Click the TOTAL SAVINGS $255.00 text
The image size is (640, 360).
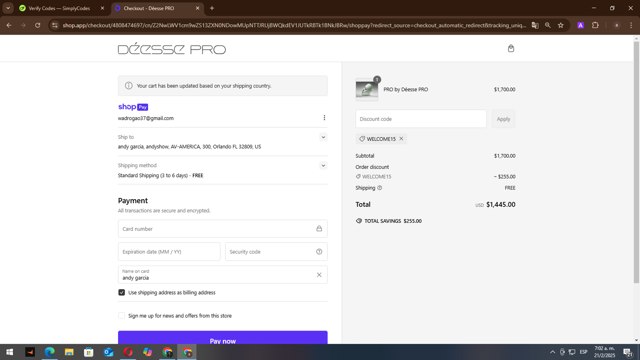[393, 221]
